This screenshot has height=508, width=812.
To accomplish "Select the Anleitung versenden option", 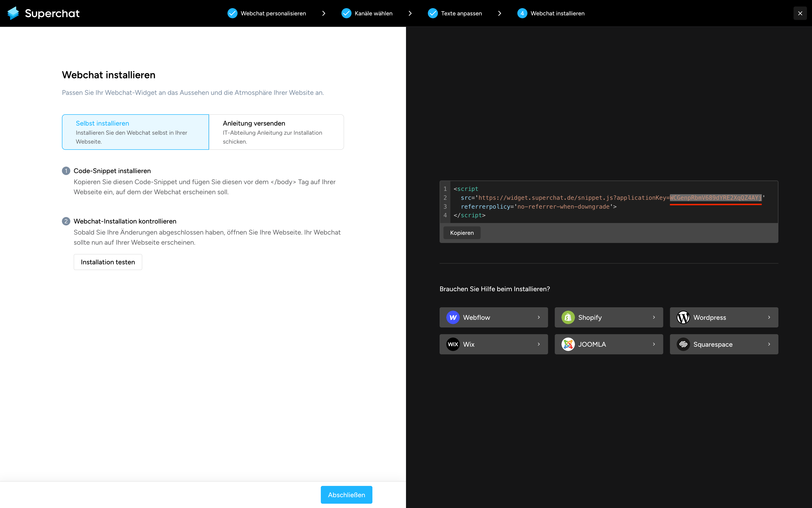I will tap(276, 132).
